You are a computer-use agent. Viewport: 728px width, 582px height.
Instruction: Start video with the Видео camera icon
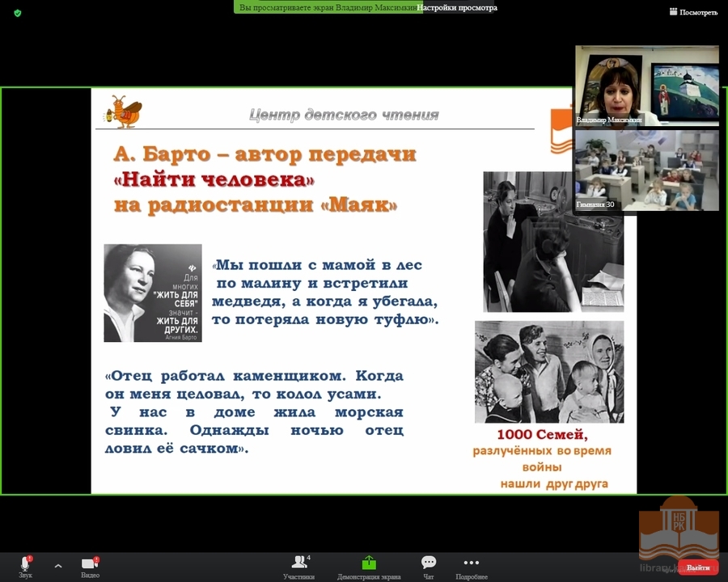(90, 563)
